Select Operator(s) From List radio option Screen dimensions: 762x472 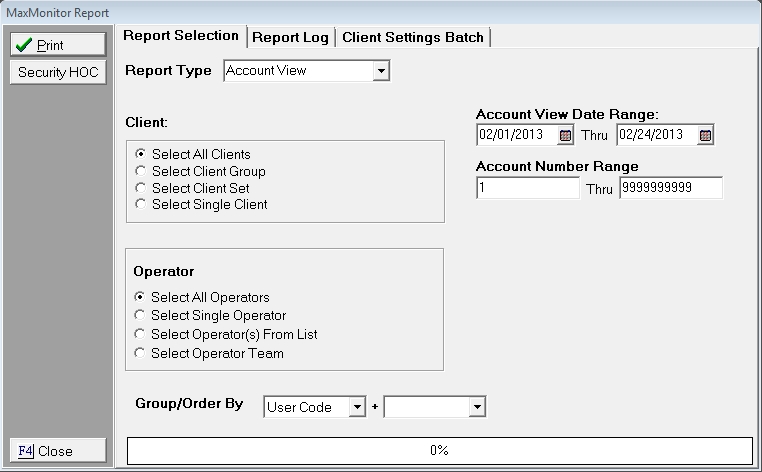coord(140,334)
